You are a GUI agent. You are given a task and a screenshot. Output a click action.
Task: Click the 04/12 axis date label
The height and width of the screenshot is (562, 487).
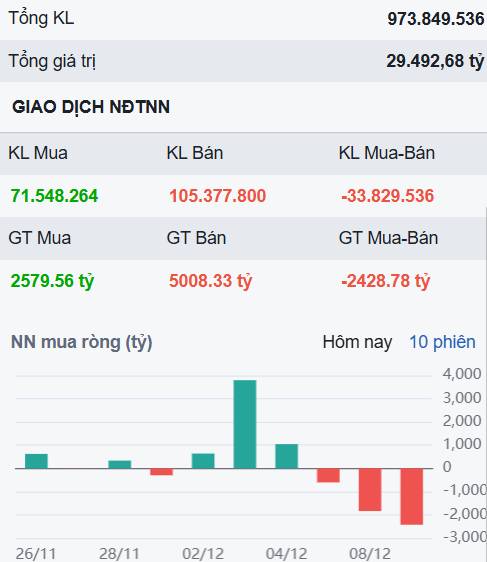[x=286, y=554]
